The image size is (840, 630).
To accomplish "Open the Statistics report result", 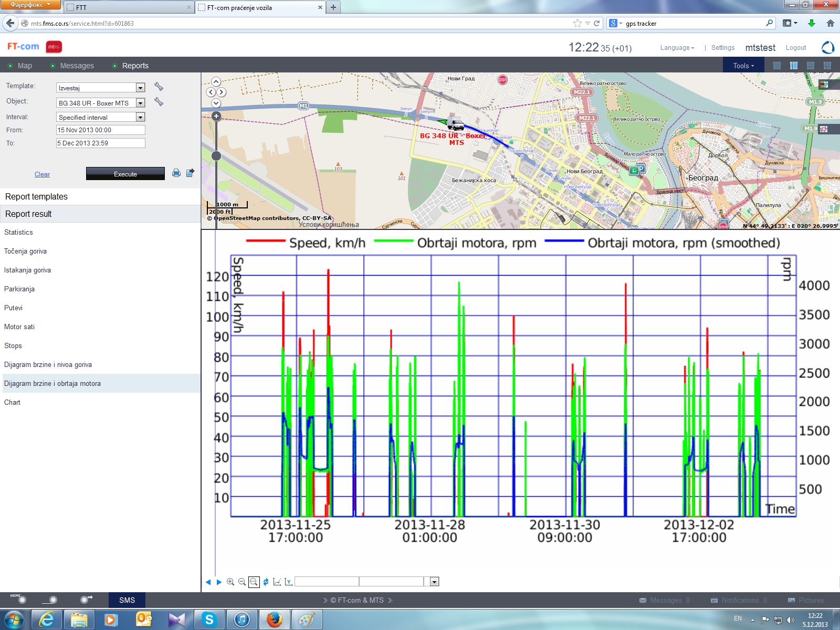I will (18, 232).
